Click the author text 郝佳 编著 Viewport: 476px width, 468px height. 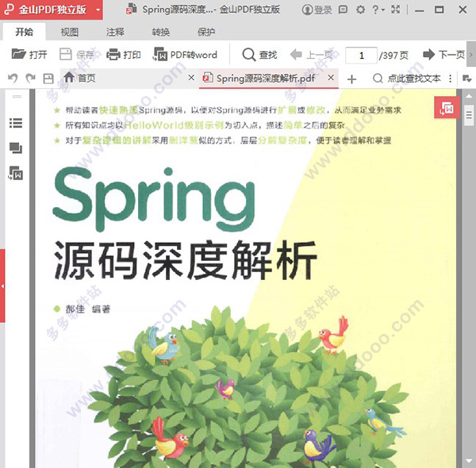click(88, 309)
